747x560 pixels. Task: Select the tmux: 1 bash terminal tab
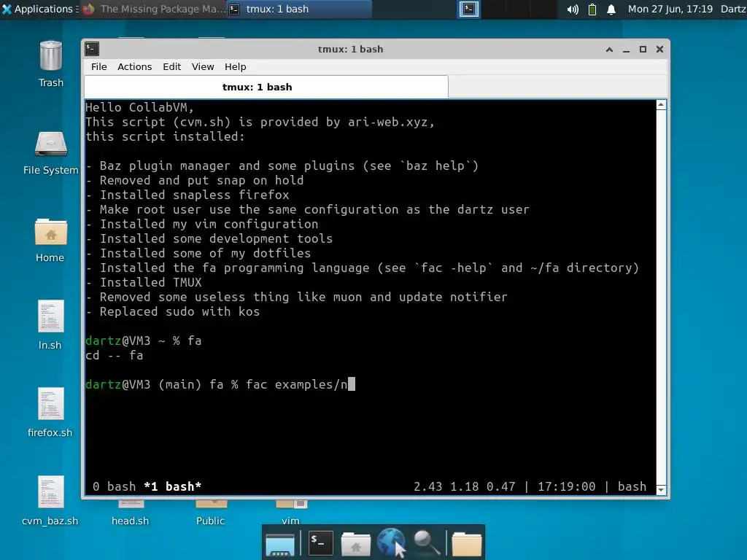pyautogui.click(x=266, y=87)
